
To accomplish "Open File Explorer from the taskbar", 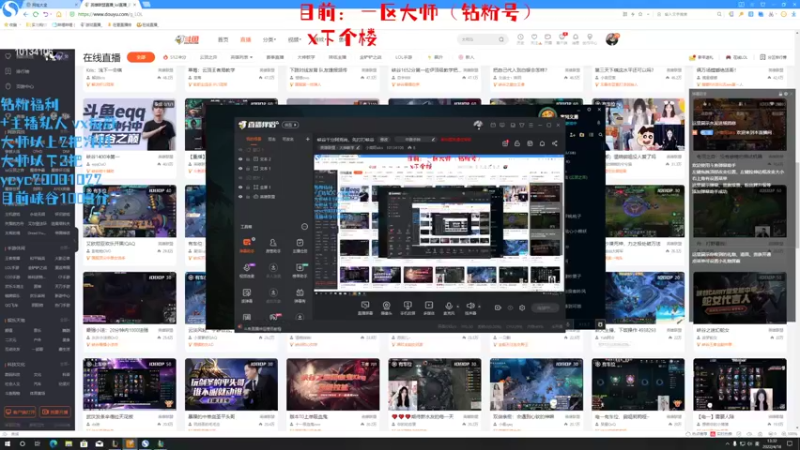I will [x=68, y=444].
